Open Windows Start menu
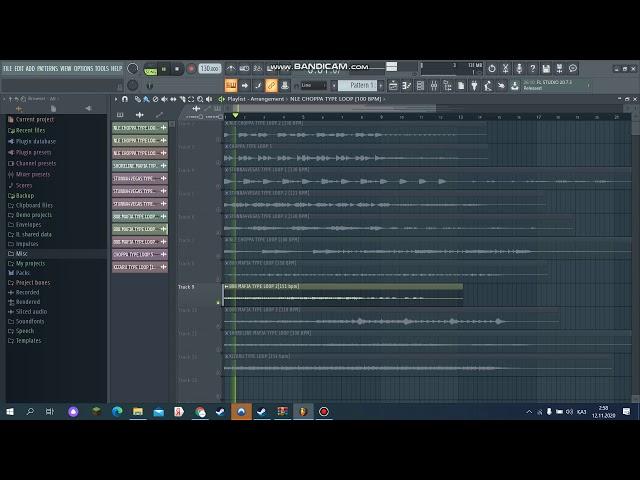This screenshot has height=480, width=640. coord(10,412)
